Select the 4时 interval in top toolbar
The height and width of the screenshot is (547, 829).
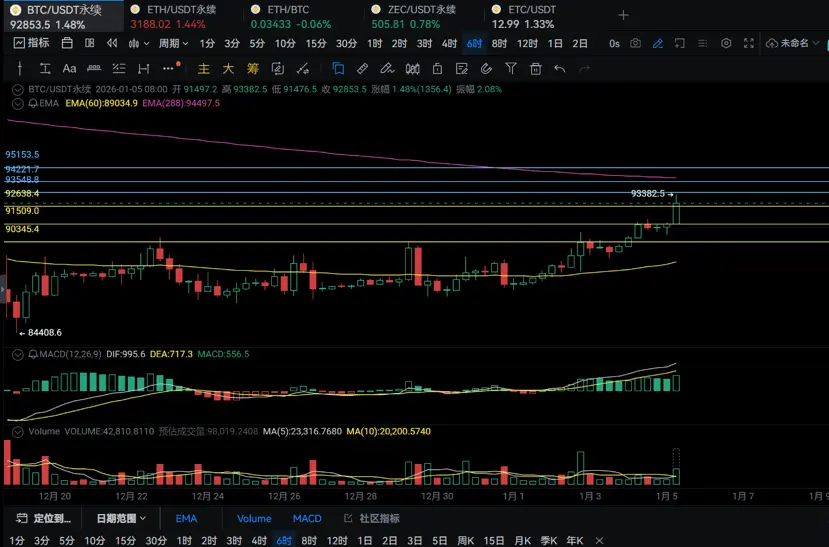pos(449,43)
